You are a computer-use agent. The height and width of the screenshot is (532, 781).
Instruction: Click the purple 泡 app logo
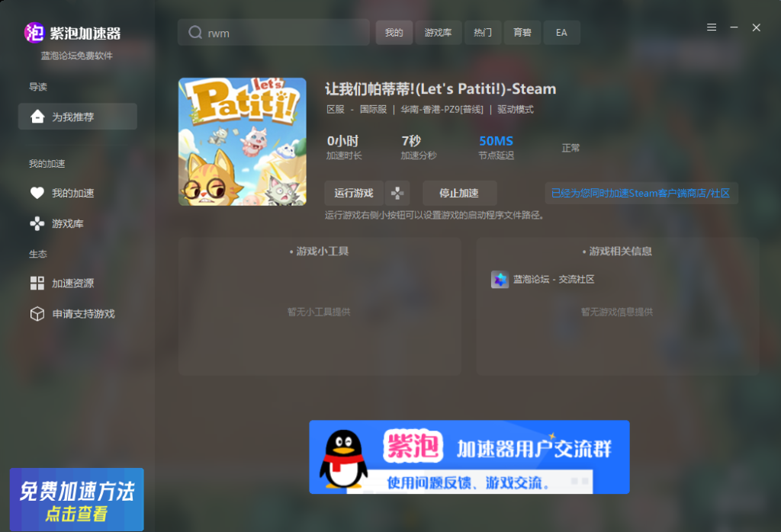click(x=34, y=33)
